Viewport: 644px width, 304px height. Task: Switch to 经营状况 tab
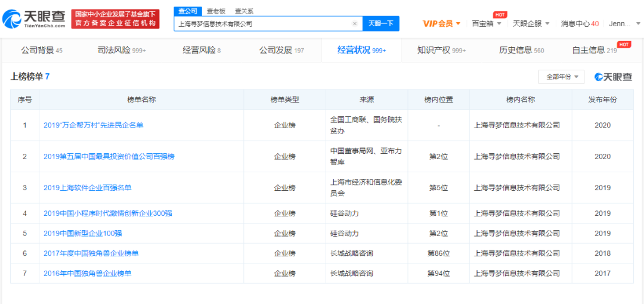[362, 51]
